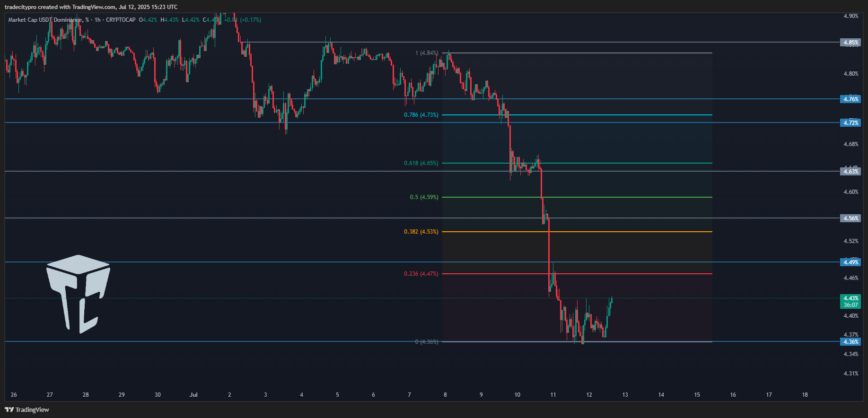Click the Fibonacci 0 (4.36%) level label
This screenshot has height=418, width=868.
click(x=427, y=341)
